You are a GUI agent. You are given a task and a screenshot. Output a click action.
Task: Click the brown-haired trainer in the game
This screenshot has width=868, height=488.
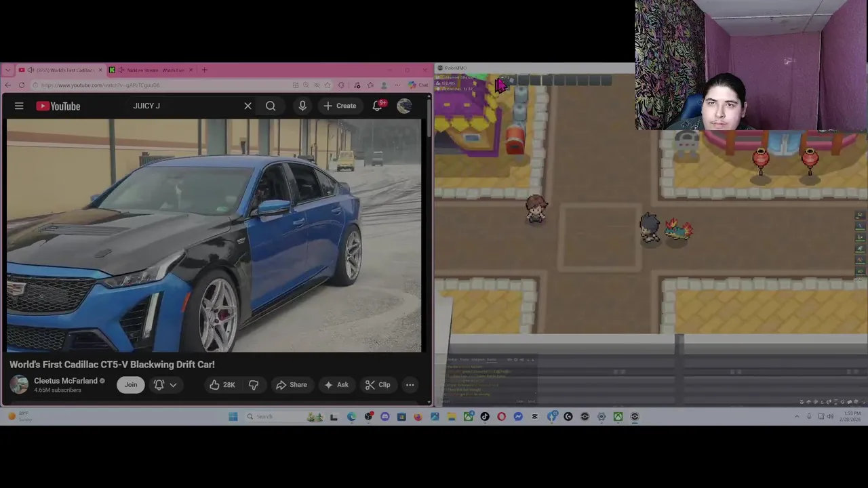point(536,209)
